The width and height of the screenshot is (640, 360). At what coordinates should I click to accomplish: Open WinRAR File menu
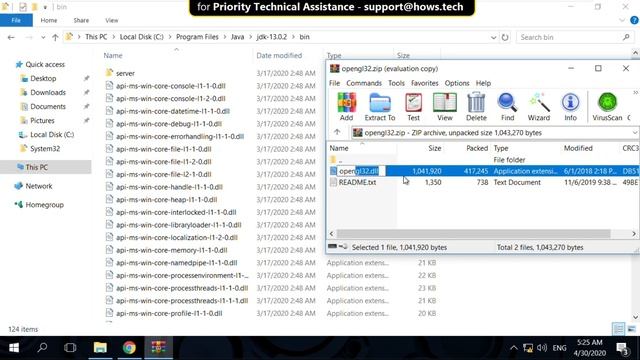(334, 83)
